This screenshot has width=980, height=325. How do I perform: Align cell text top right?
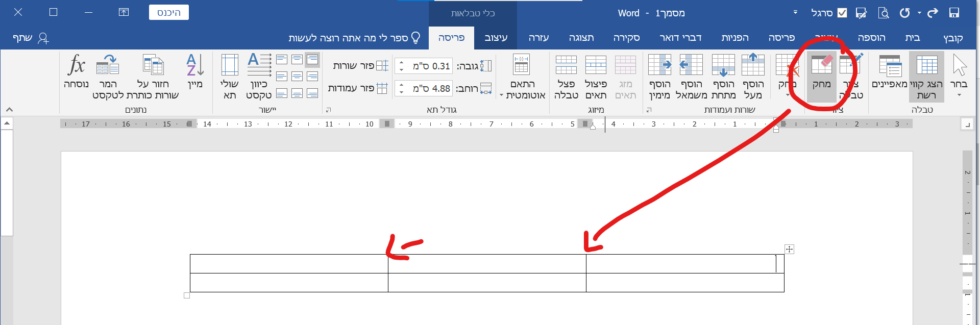(x=312, y=60)
